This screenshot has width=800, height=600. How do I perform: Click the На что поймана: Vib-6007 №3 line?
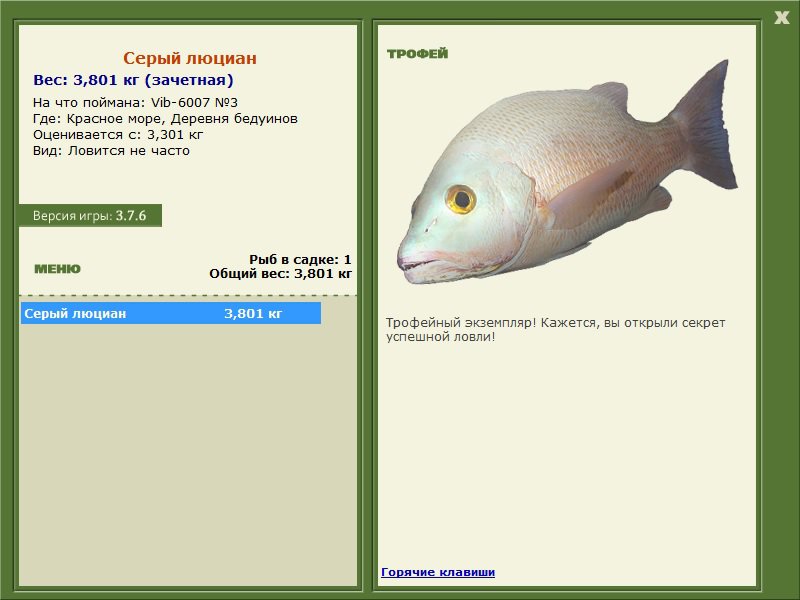(x=135, y=103)
